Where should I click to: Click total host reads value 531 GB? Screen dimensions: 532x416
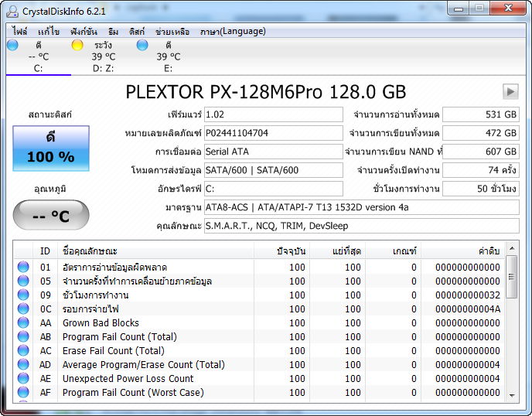tap(481, 114)
